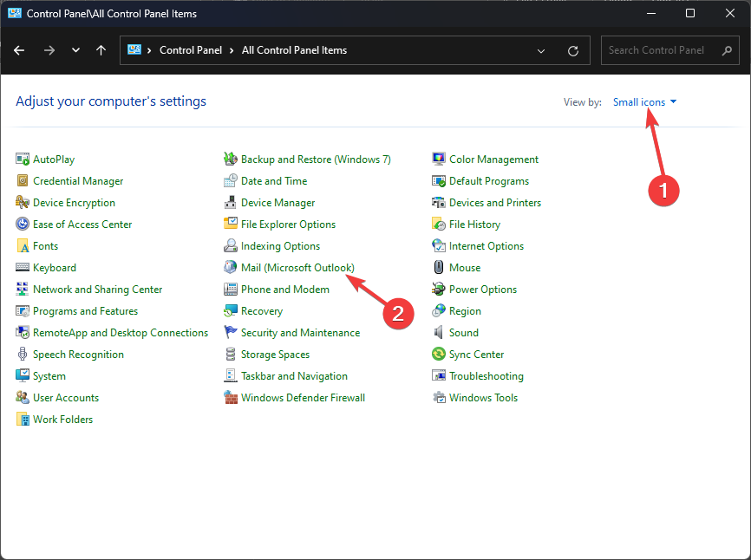Focus the Search Control Panel field
Image resolution: width=751 pixels, height=560 pixels.
[x=670, y=50]
